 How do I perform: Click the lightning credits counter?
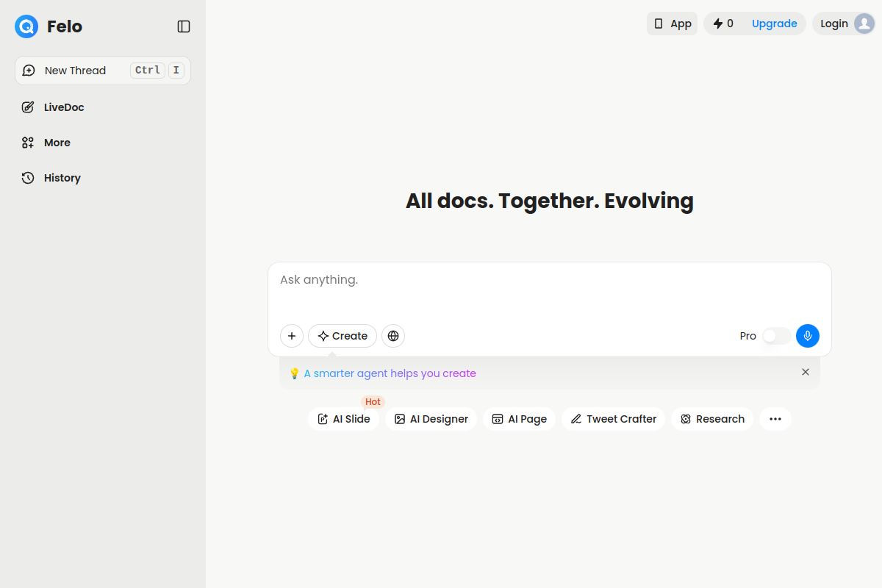pyautogui.click(x=723, y=24)
